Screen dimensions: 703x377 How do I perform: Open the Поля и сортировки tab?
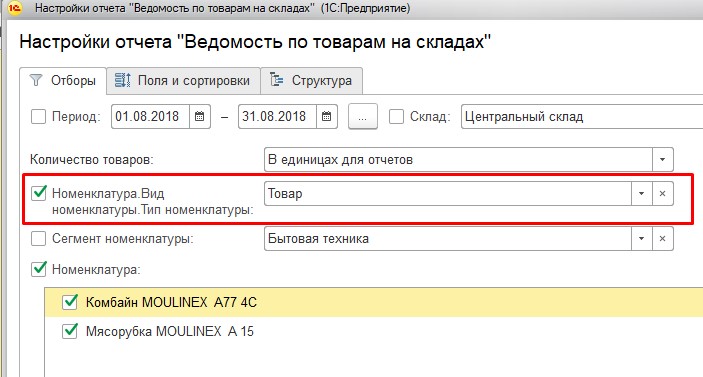pyautogui.click(x=183, y=81)
